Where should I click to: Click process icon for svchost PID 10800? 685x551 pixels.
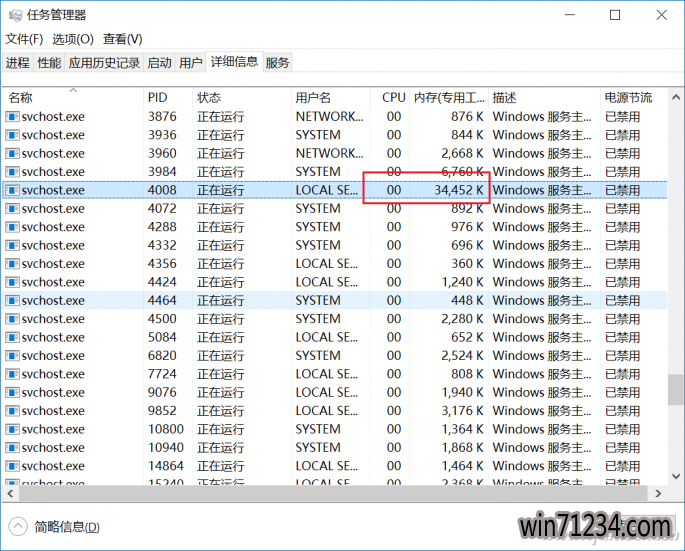[12, 429]
